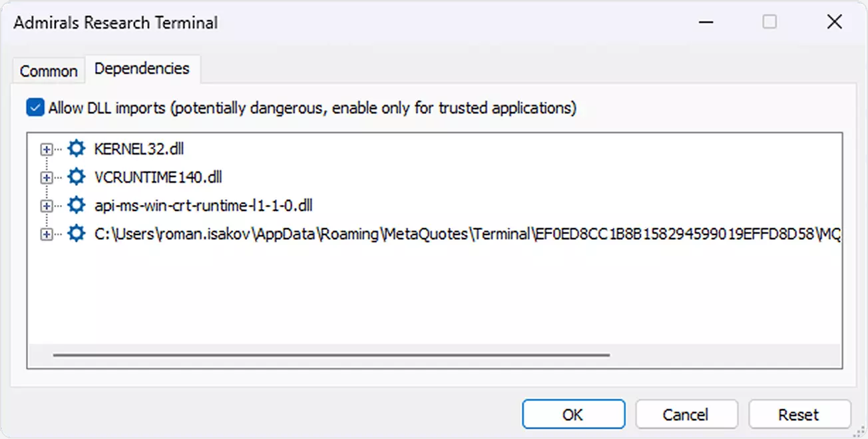The width and height of the screenshot is (868, 439).
Task: Toggle the Allow DLL imports checkbox
Action: coord(35,107)
